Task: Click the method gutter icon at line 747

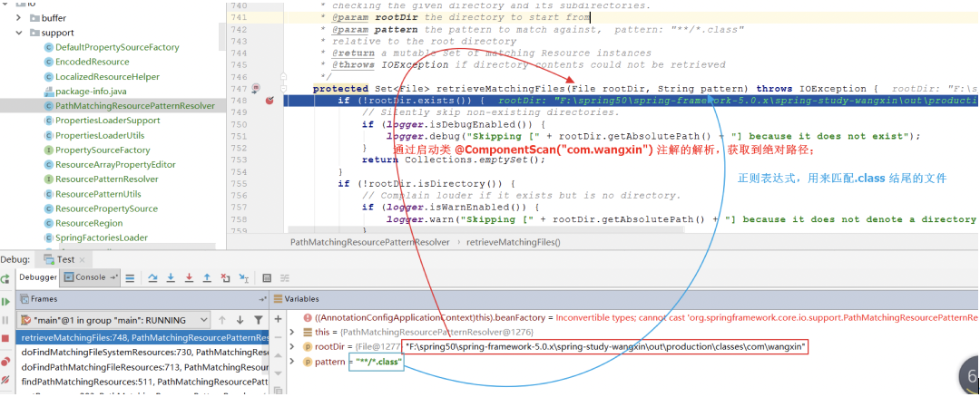Action: tap(256, 88)
